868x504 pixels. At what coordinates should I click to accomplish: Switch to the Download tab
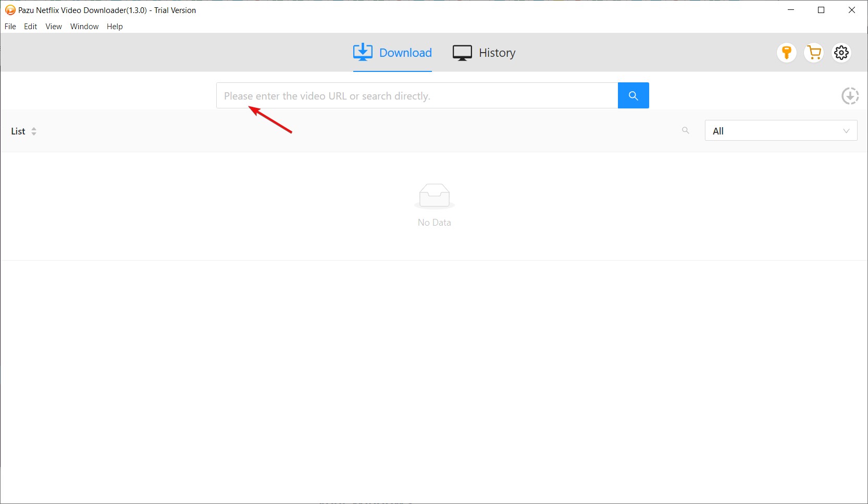[x=392, y=53]
